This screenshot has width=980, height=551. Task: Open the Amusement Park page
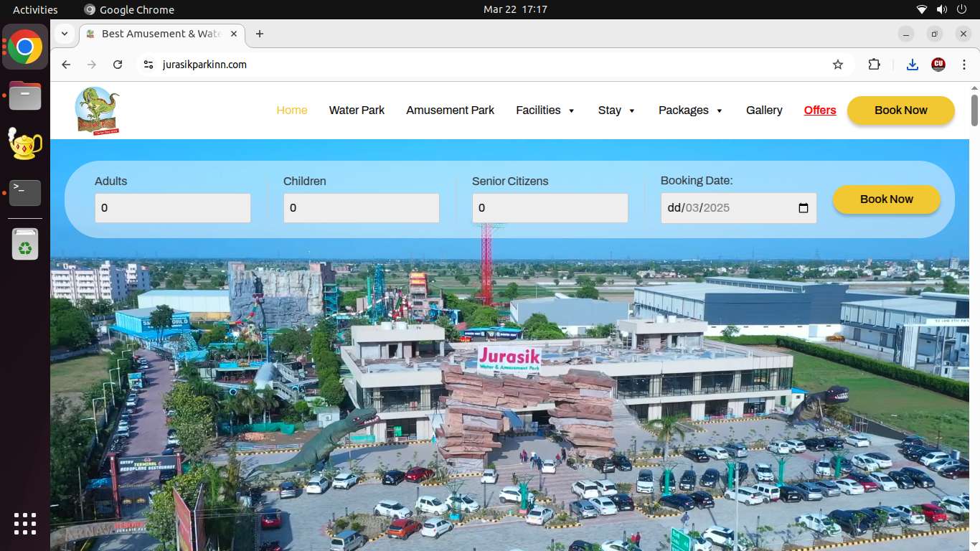[x=451, y=110]
